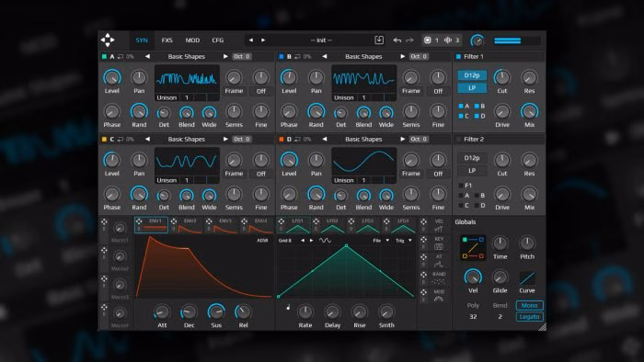Click the LFO4 modulation drag-source icon
The width and height of the screenshot is (644, 362).
[386, 221]
